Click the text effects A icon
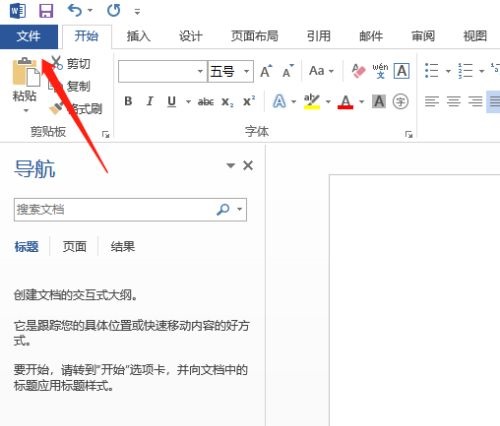Image resolution: width=500 pixels, height=426 pixels. coord(279,101)
